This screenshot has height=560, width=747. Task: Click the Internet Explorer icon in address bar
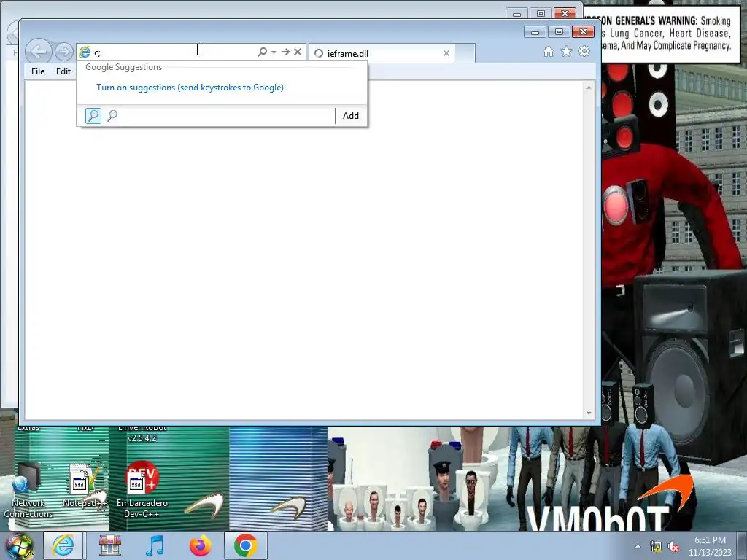85,52
